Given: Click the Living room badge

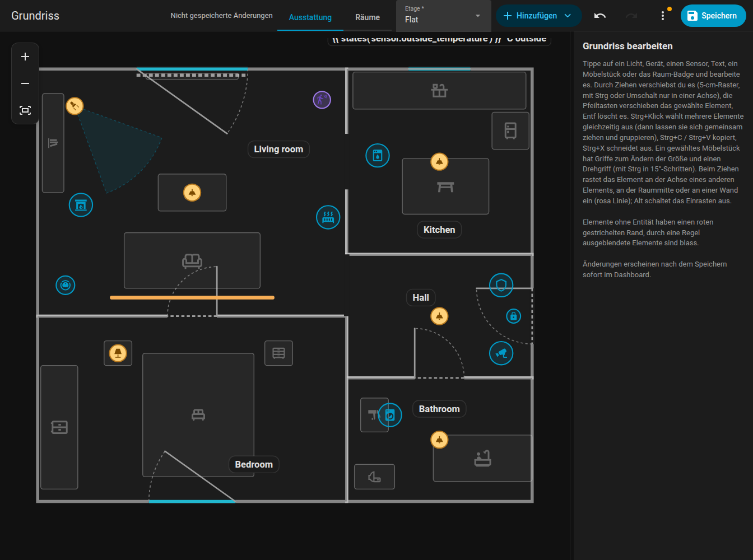Looking at the screenshot, I should click(278, 150).
